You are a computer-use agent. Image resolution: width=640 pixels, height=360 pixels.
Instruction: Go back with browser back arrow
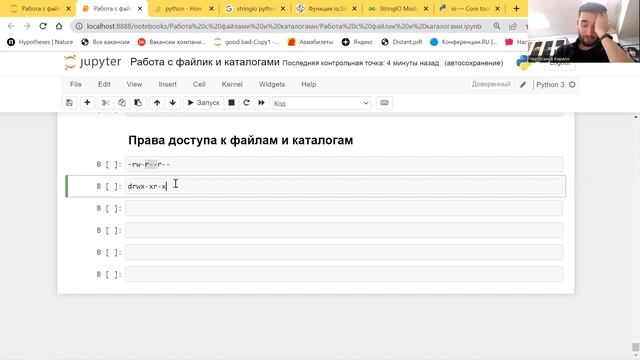pyautogui.click(x=11, y=26)
